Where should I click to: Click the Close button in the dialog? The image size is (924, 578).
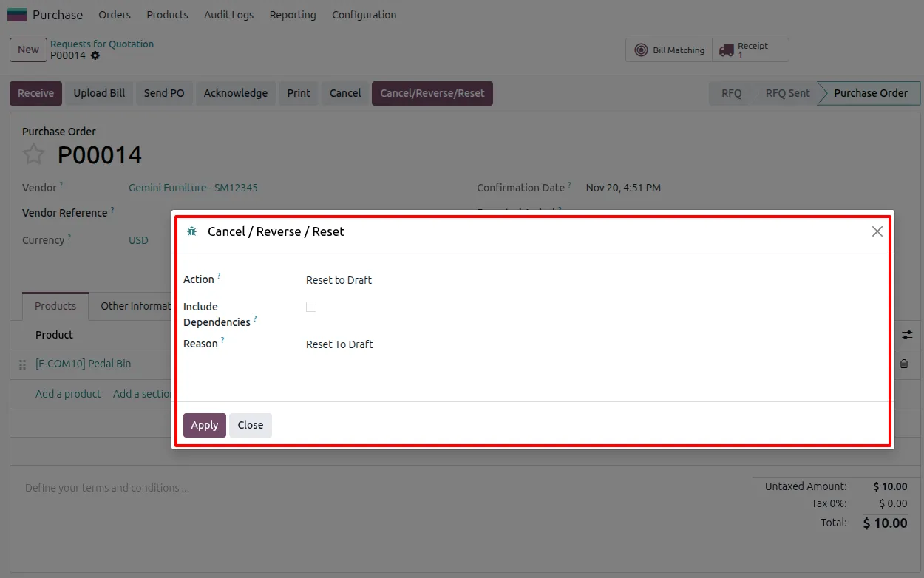click(251, 425)
